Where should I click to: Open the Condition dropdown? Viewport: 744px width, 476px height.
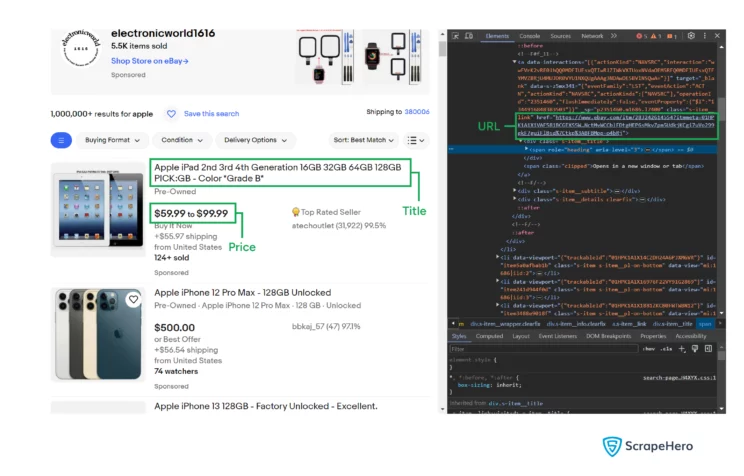tap(182, 140)
